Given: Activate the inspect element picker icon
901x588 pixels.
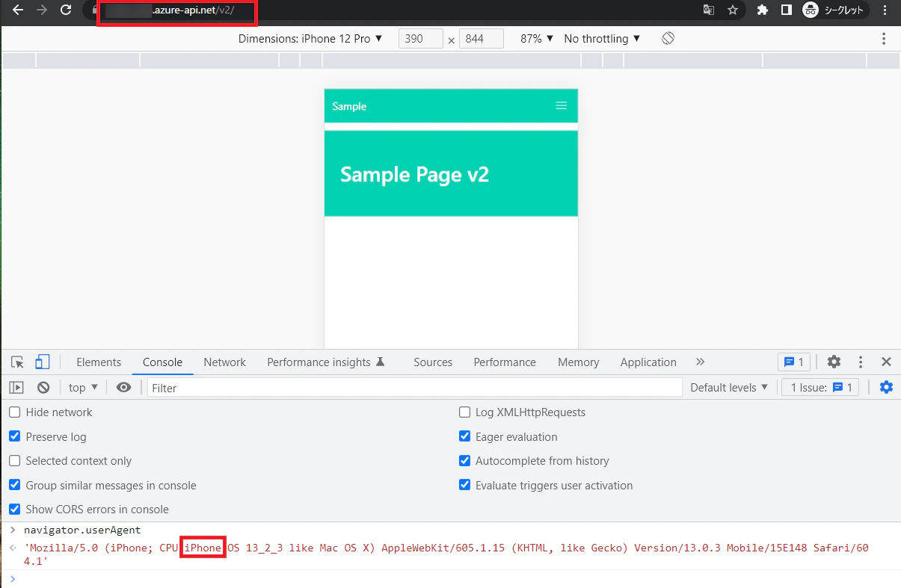Looking at the screenshot, I should 17,362.
